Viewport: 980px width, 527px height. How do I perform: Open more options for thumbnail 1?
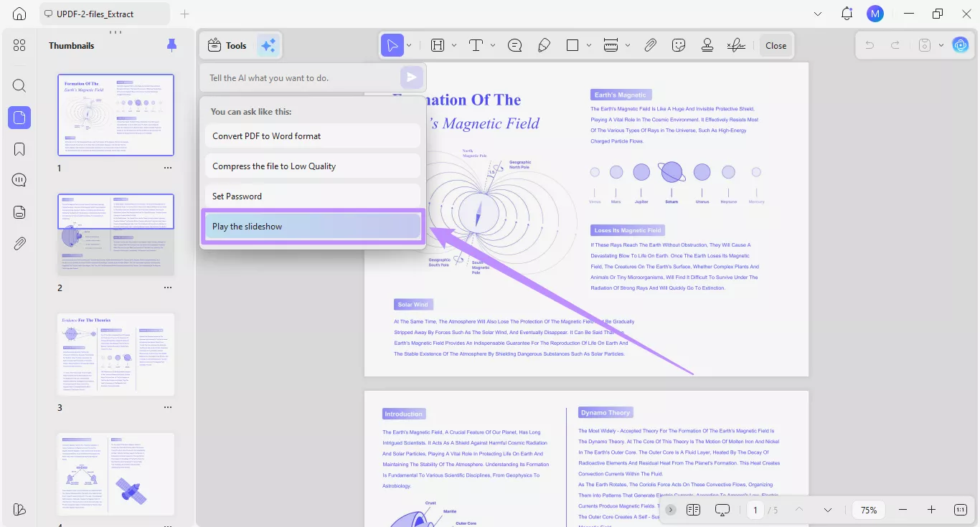[168, 168]
